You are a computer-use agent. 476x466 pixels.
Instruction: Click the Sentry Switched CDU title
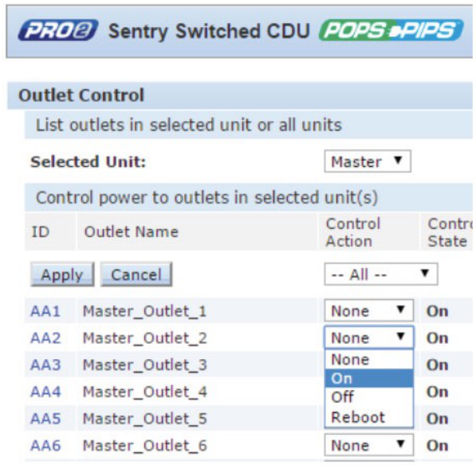click(209, 31)
